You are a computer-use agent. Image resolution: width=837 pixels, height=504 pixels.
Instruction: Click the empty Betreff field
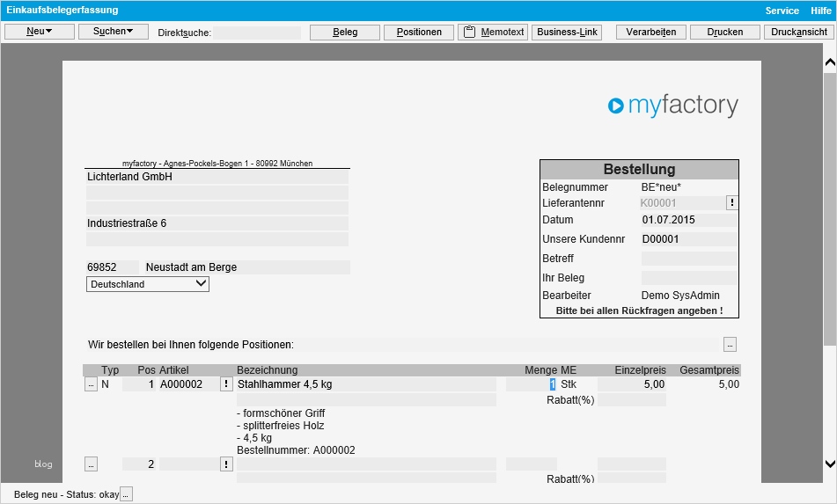pos(688,259)
